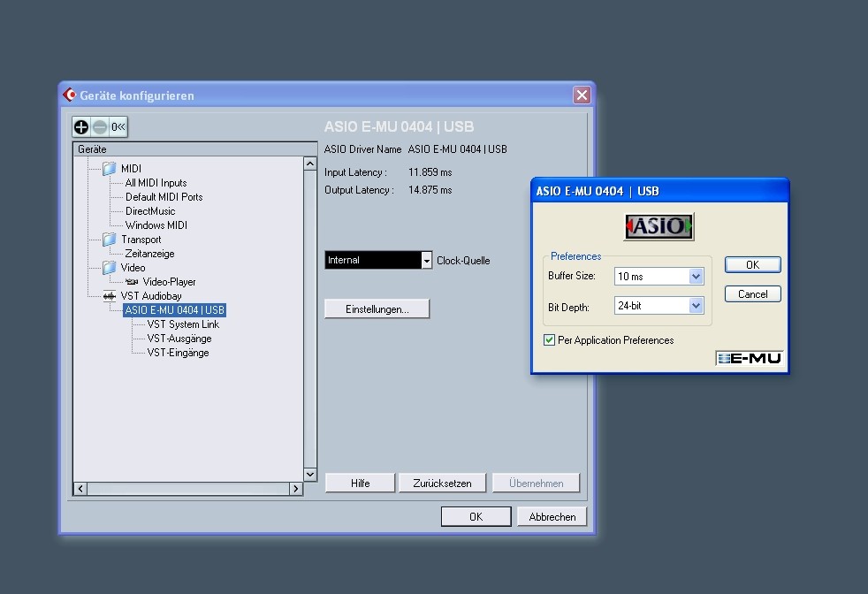
Task: Click the Hilfe button
Action: pyautogui.click(x=360, y=483)
